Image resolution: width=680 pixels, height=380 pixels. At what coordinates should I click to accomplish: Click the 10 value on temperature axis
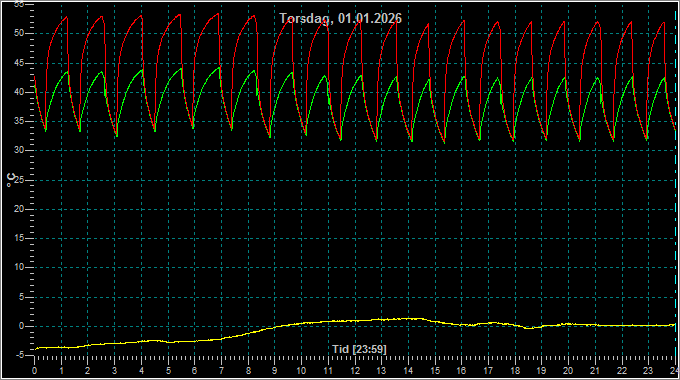pyautogui.click(x=19, y=267)
